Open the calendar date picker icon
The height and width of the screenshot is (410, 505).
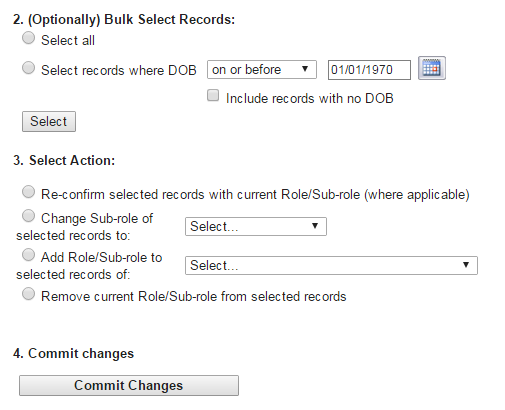pyautogui.click(x=432, y=68)
